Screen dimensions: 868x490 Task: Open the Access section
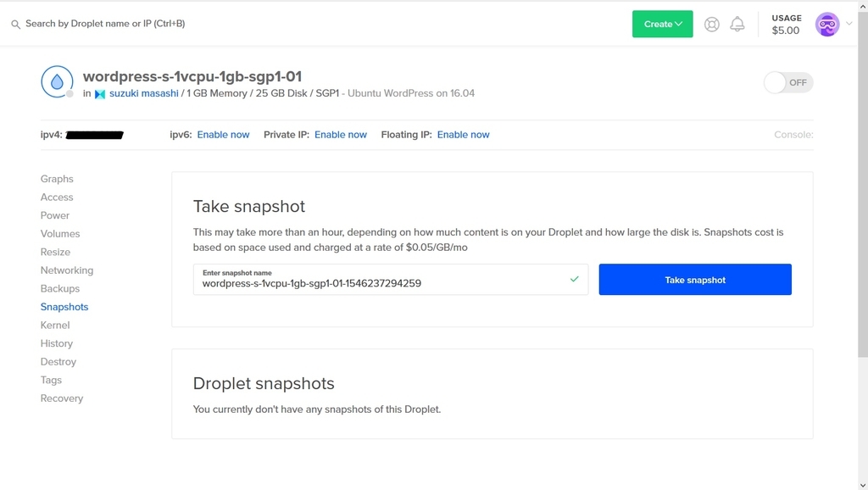coord(57,198)
